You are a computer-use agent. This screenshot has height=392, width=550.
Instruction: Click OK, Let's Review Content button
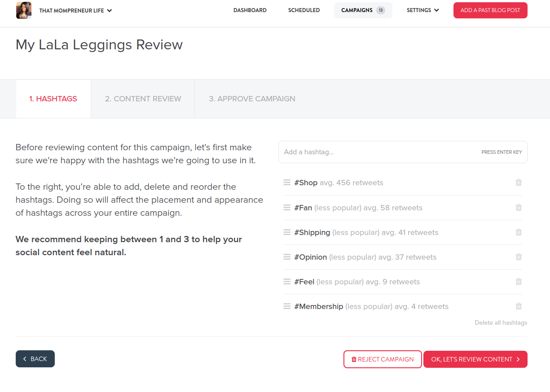tap(475, 359)
